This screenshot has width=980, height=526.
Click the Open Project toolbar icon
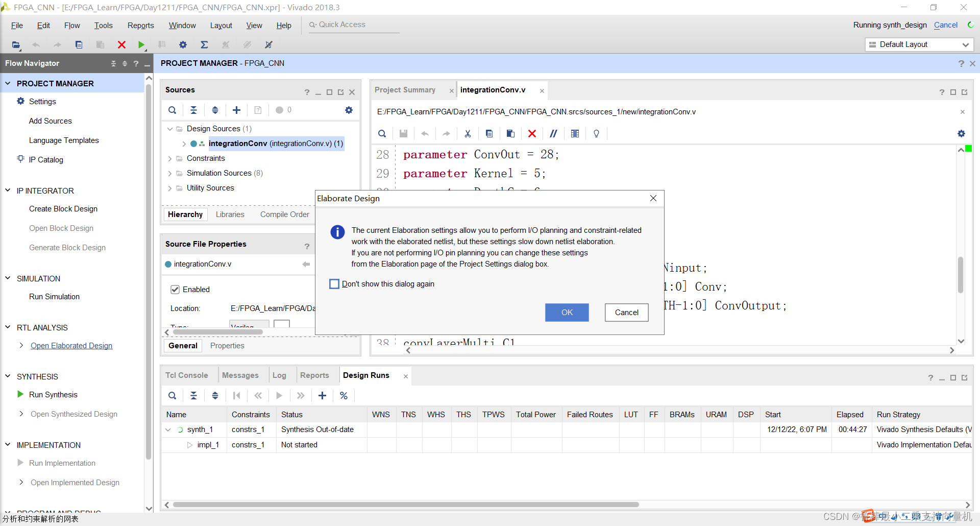(16, 45)
